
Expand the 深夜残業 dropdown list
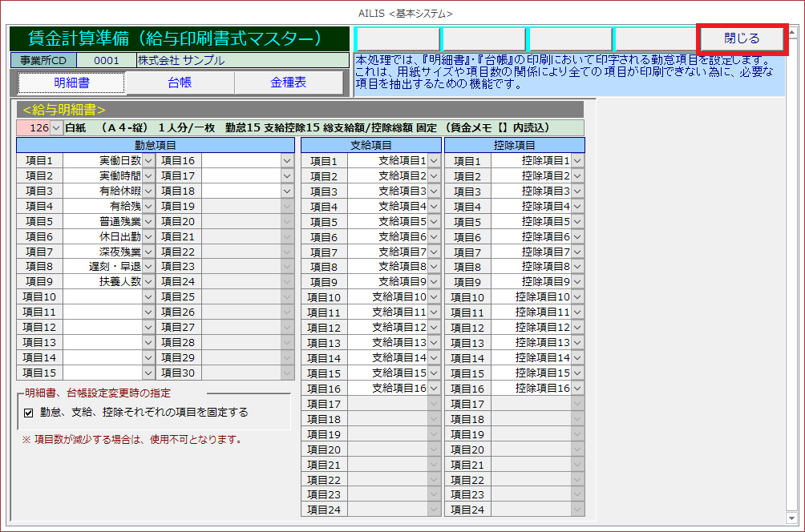click(148, 252)
